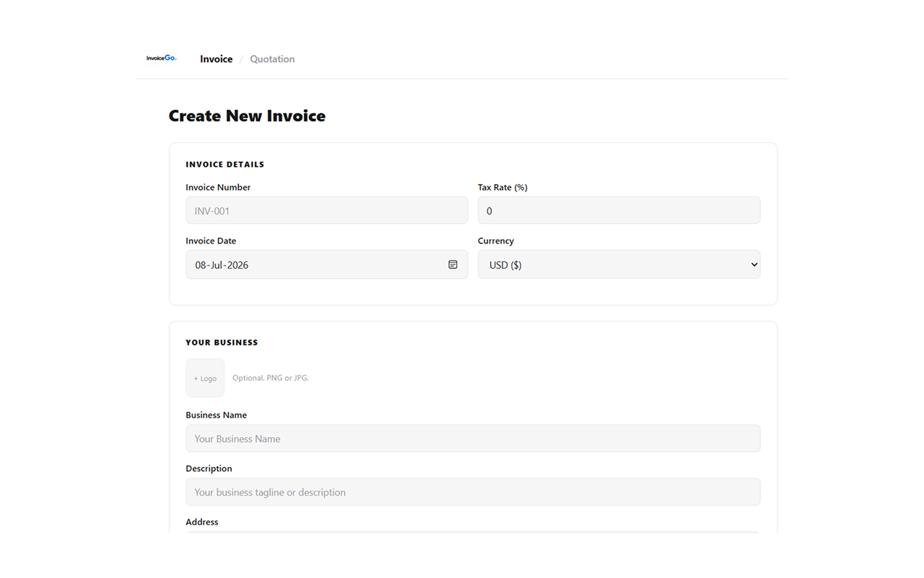
Task: Click the + Logo upload box
Action: tap(205, 378)
